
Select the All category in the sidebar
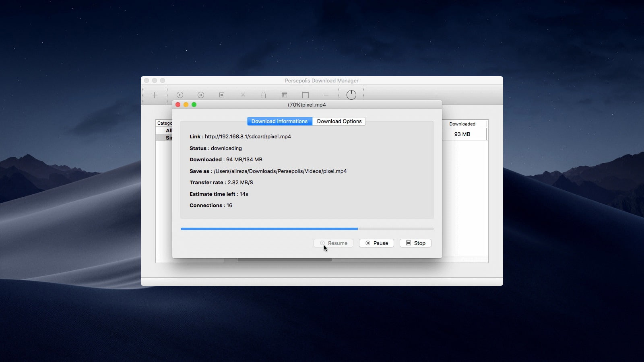click(169, 130)
